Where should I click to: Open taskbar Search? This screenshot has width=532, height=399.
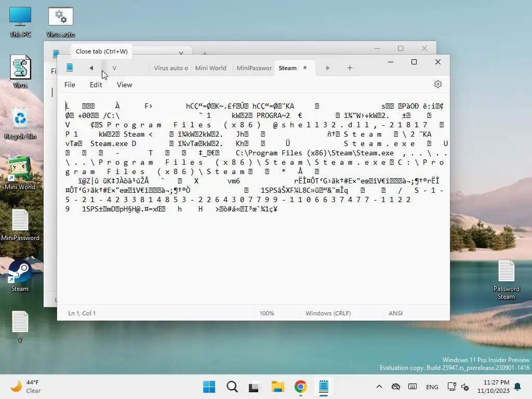point(232,387)
